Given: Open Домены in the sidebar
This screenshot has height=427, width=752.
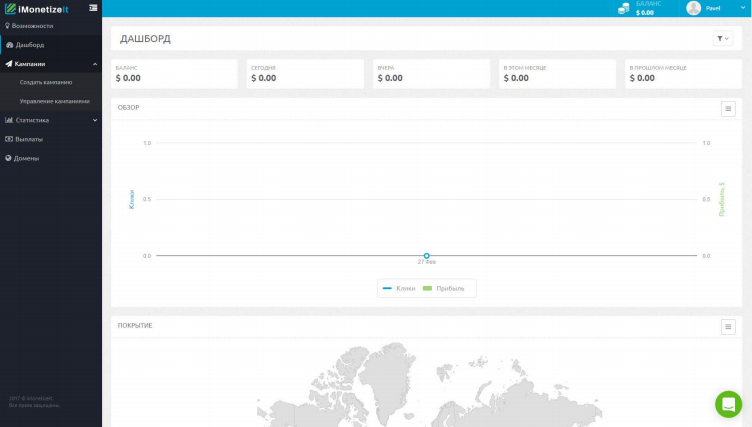Looking at the screenshot, I should pyautogui.click(x=27, y=158).
